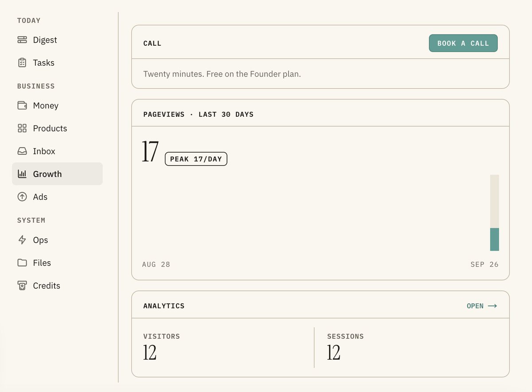Open the Digest page label

45,40
